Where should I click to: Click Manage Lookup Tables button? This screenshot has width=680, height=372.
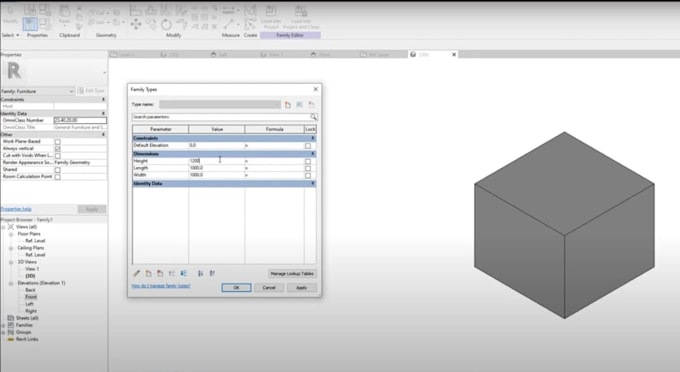(292, 274)
